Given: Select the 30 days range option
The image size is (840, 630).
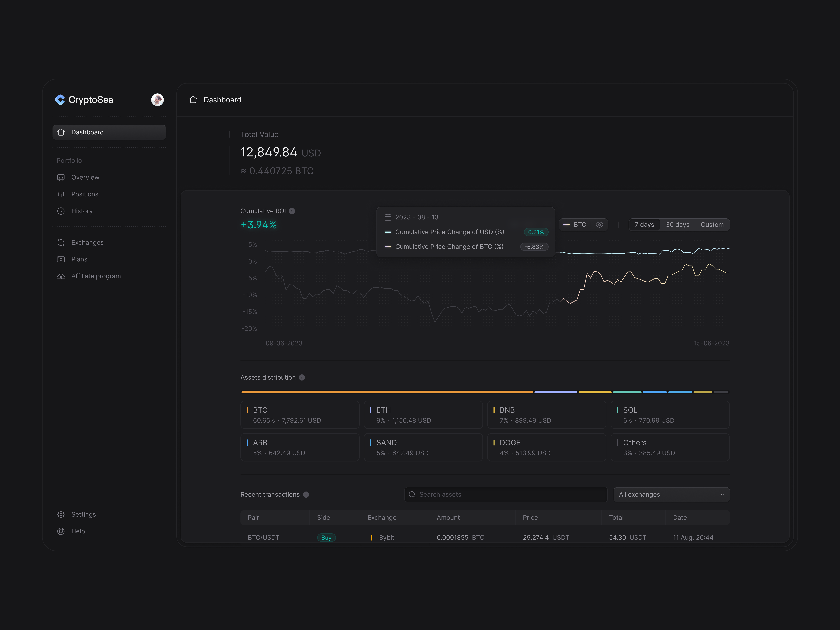Looking at the screenshot, I should [x=678, y=224].
